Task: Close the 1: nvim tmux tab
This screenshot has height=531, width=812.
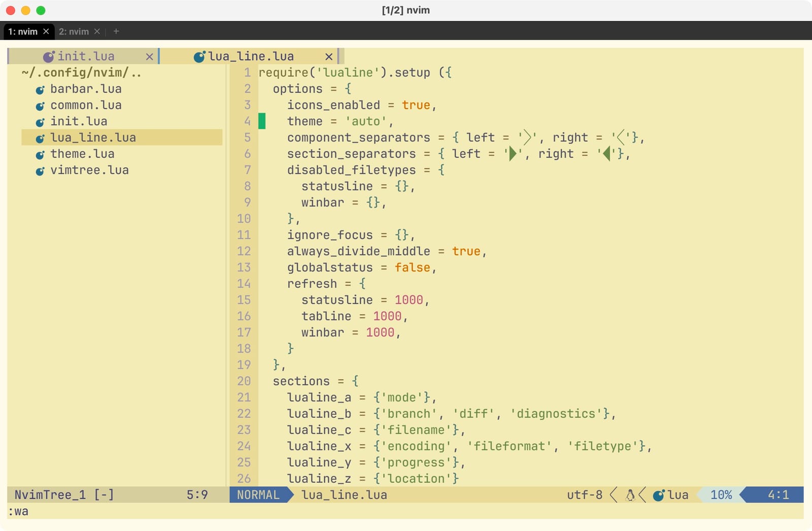Action: 46,31
